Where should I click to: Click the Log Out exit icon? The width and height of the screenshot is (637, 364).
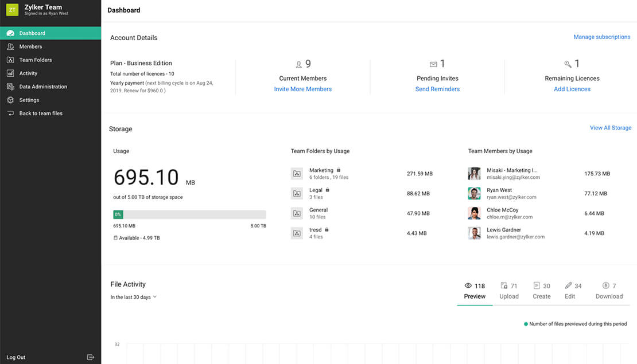click(x=90, y=357)
